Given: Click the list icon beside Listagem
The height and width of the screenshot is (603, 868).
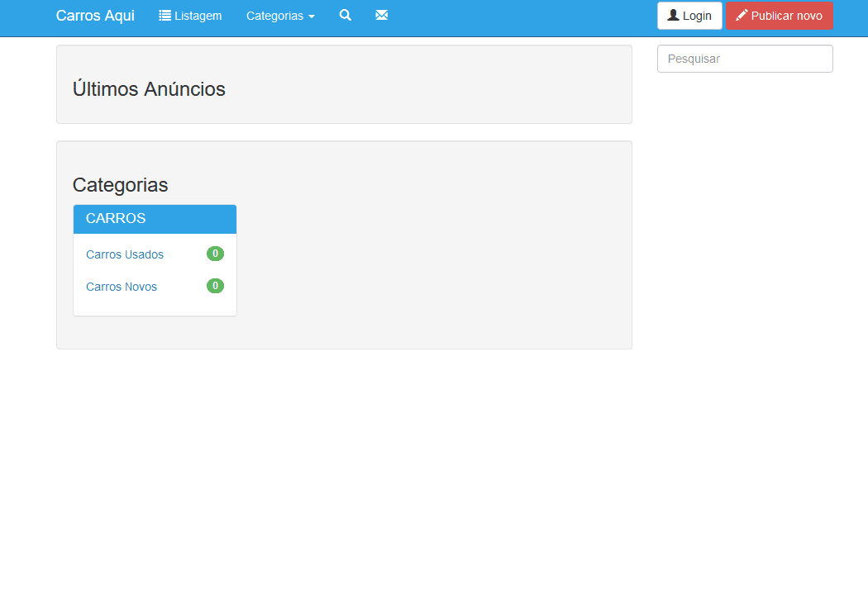Looking at the screenshot, I should 165,16.
